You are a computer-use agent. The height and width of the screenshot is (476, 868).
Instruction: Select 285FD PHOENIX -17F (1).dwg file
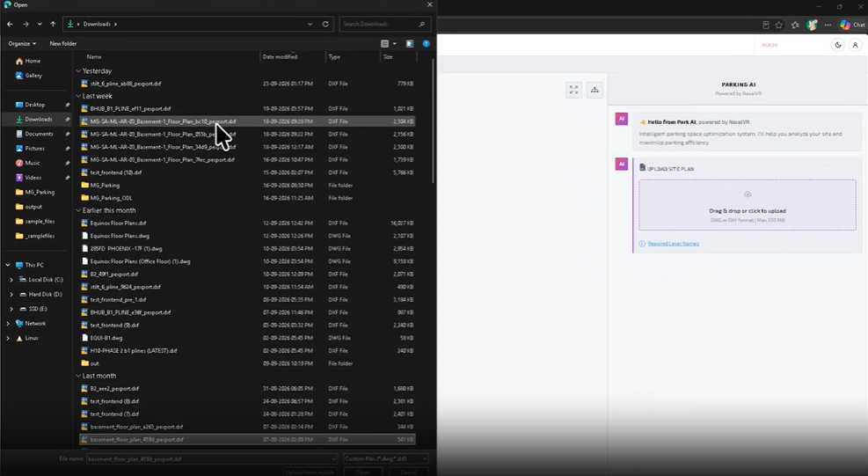[x=247, y=249]
